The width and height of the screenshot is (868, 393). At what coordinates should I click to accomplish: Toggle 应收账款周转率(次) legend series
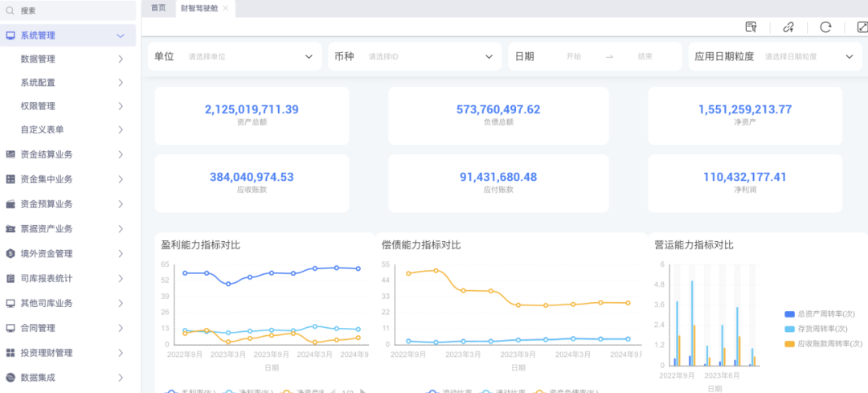coord(823,344)
